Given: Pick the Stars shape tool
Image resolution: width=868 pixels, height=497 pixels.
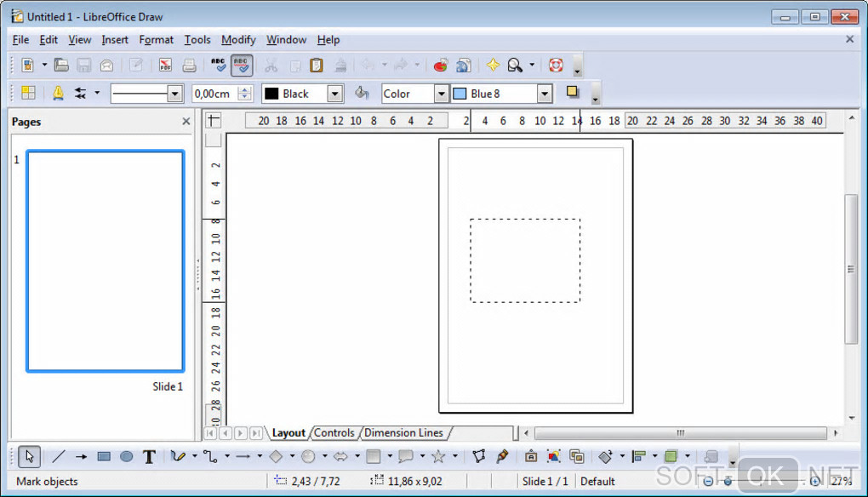Looking at the screenshot, I should click(438, 457).
